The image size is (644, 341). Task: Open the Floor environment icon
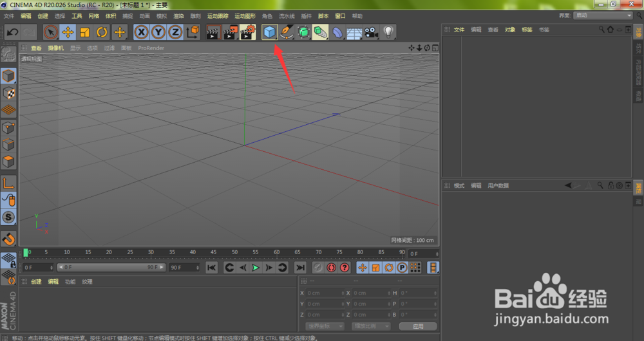[x=354, y=32]
